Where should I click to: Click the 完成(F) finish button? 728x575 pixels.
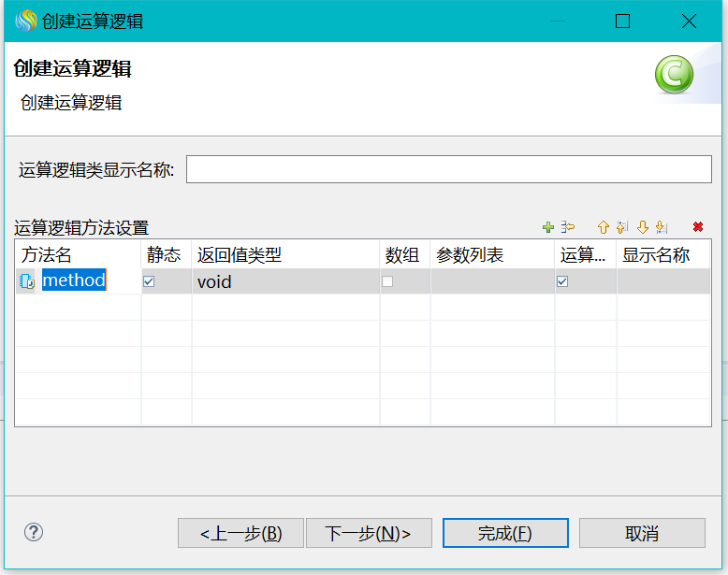point(504,533)
